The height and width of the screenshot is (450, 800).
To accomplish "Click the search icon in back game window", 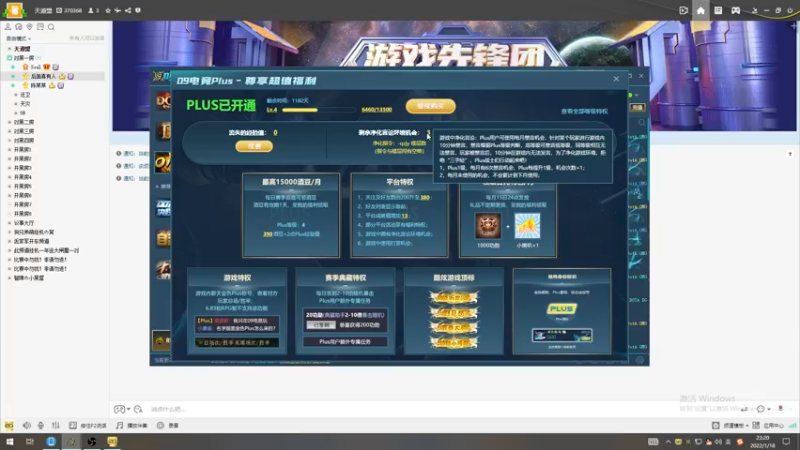I will pyautogui.click(x=641, y=122).
